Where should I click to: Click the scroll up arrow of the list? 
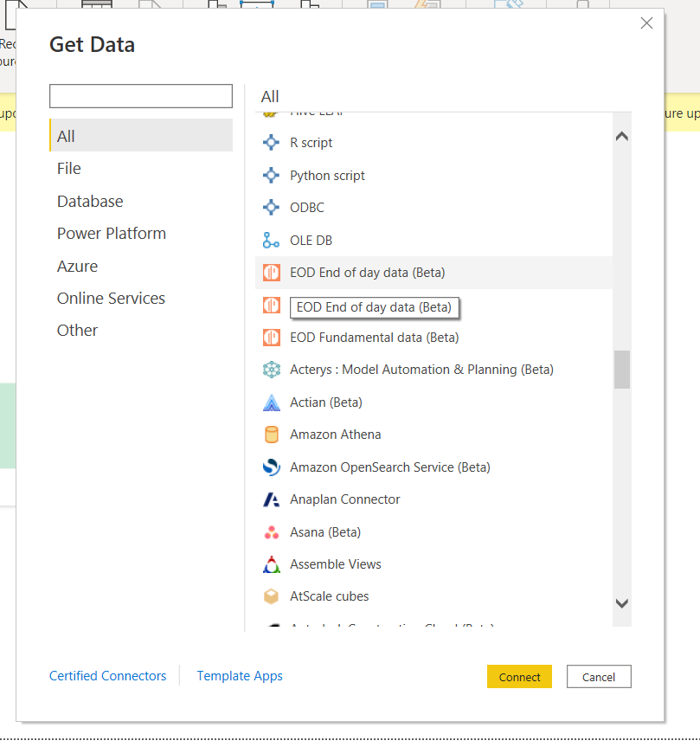click(622, 137)
